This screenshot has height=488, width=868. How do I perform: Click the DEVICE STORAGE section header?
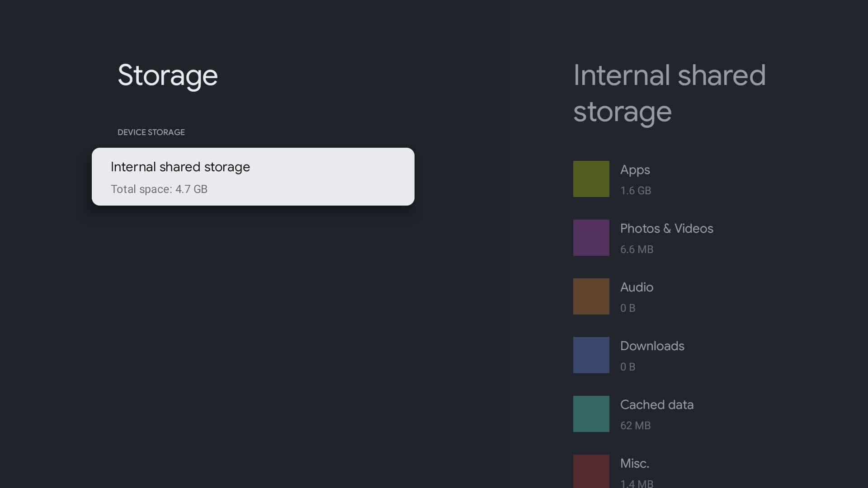click(151, 132)
